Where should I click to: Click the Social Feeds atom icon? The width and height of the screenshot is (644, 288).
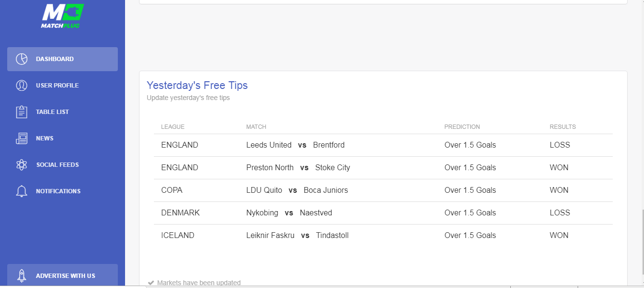tap(22, 165)
